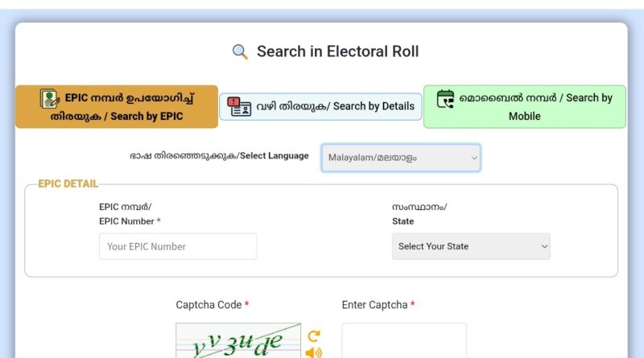
Task: Play the audio captcha speaker icon
Action: tap(313, 352)
